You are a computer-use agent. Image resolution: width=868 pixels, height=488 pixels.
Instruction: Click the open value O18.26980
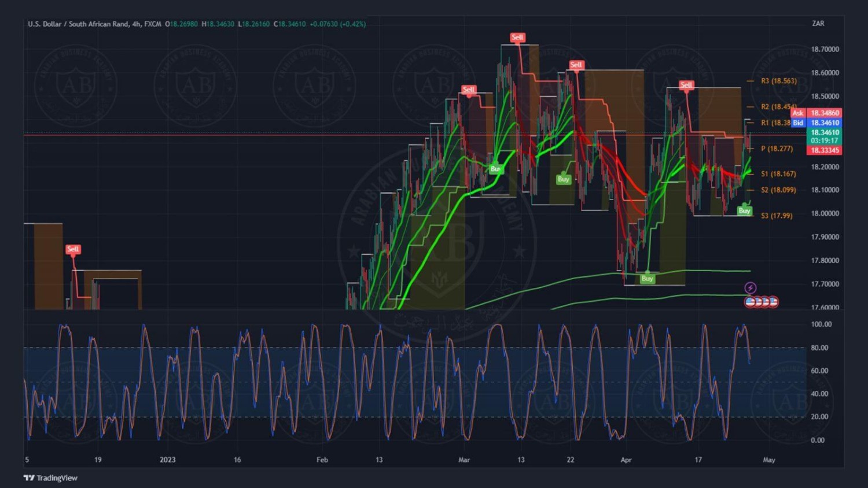click(182, 24)
